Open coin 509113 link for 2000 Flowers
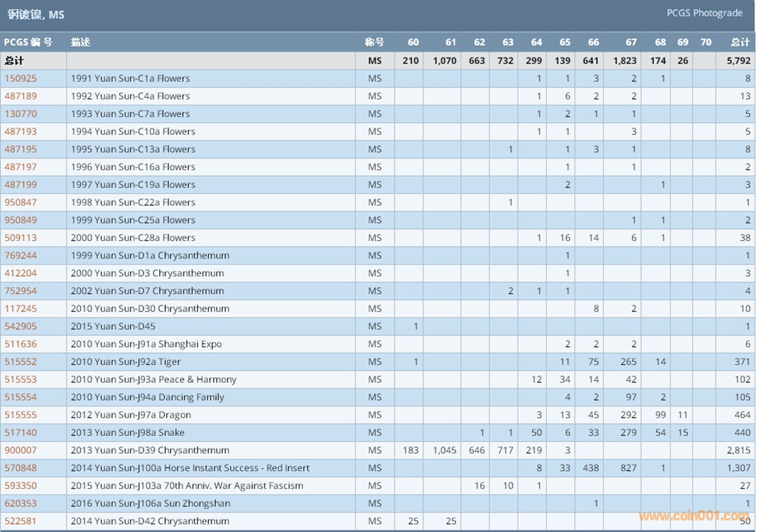 point(20,238)
